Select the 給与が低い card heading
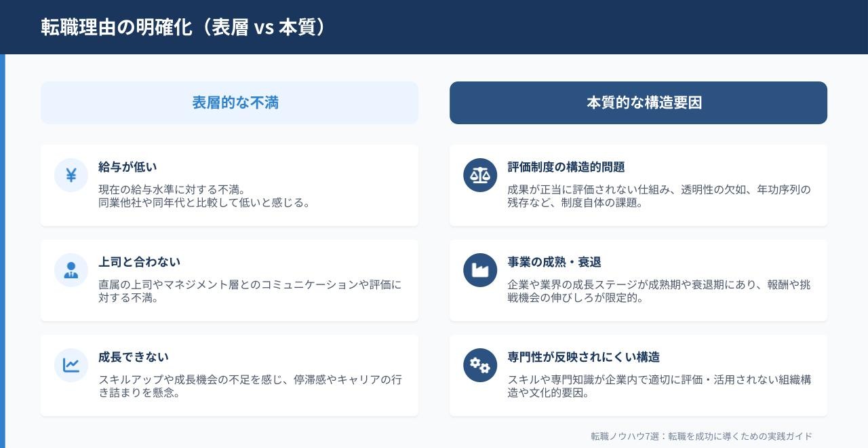Viewport: 868px width, 448px height. (x=127, y=166)
